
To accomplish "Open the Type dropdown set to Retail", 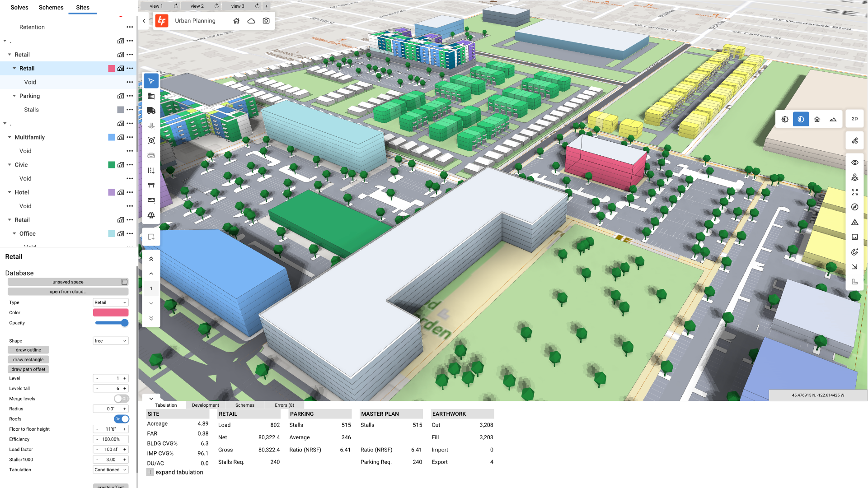I will (x=111, y=302).
